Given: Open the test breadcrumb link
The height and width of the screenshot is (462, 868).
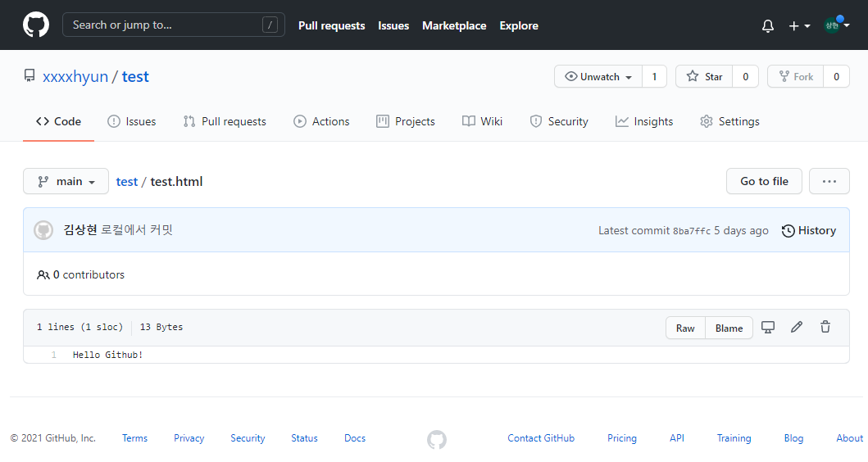Looking at the screenshot, I should click(x=127, y=182).
